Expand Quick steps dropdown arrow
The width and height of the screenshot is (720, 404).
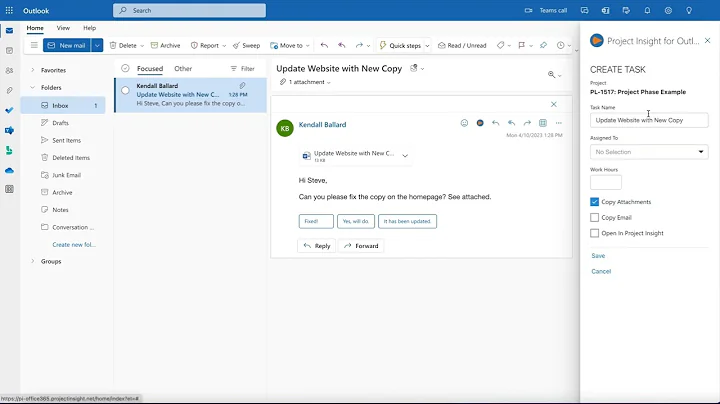(x=427, y=45)
